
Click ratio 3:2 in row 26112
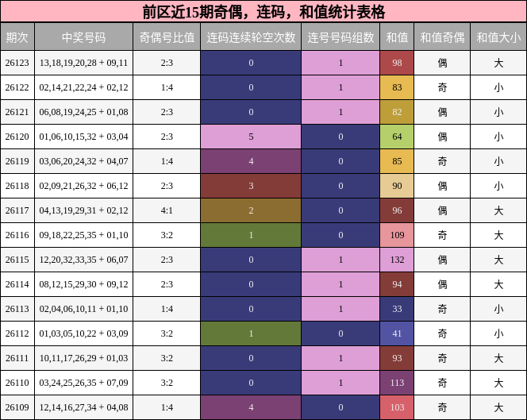(x=167, y=333)
